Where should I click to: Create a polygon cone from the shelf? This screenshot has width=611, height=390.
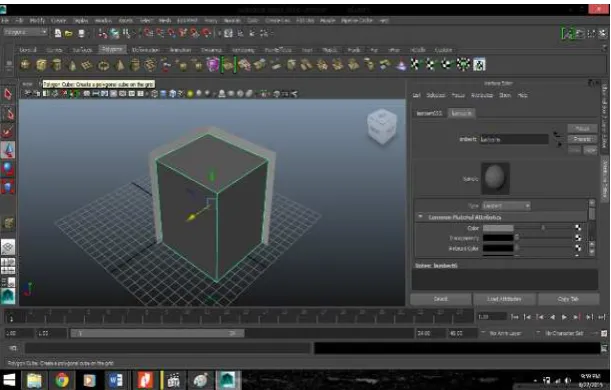72,65
